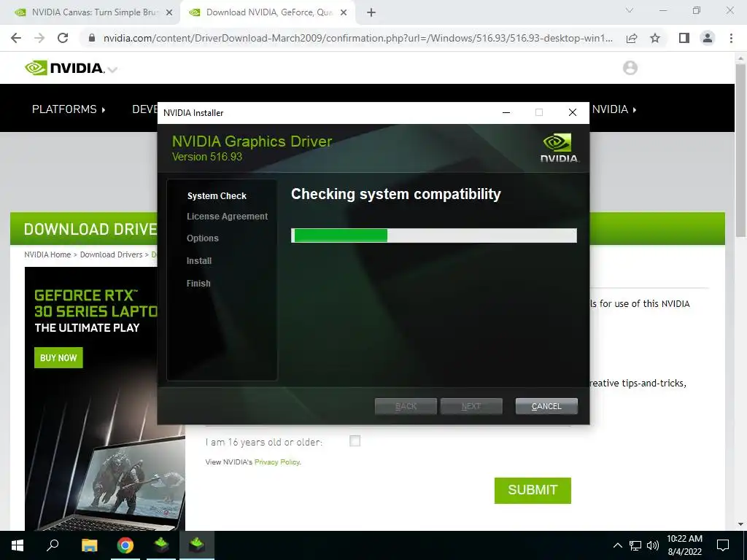Switch to NVIDIA Canvas browser tab

pyautogui.click(x=90, y=12)
